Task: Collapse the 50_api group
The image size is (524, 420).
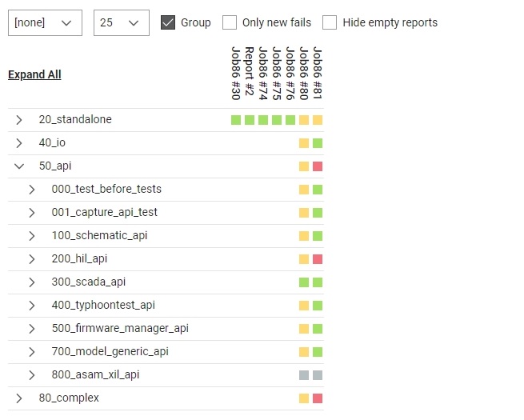Action: tap(19, 166)
